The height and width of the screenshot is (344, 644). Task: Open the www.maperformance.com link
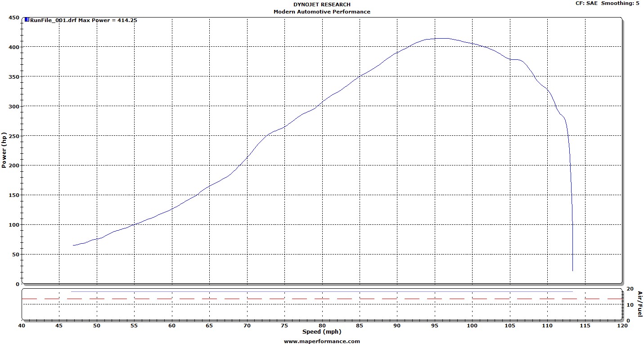(x=322, y=341)
